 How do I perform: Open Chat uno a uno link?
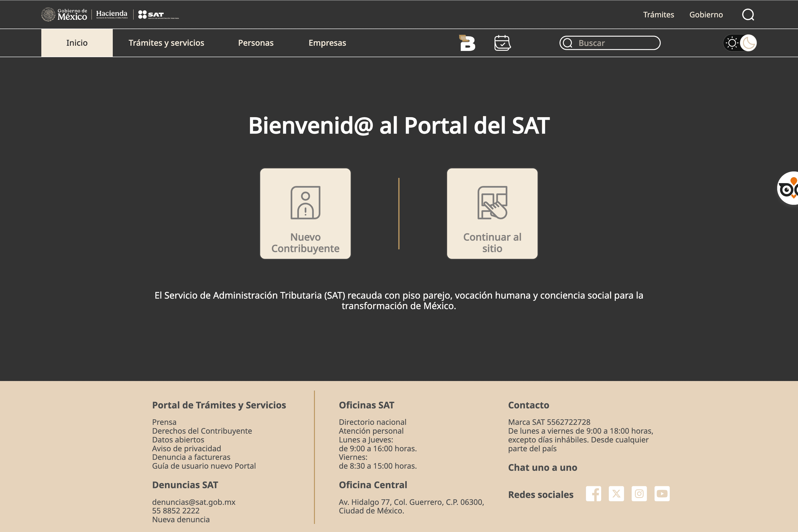(x=542, y=468)
